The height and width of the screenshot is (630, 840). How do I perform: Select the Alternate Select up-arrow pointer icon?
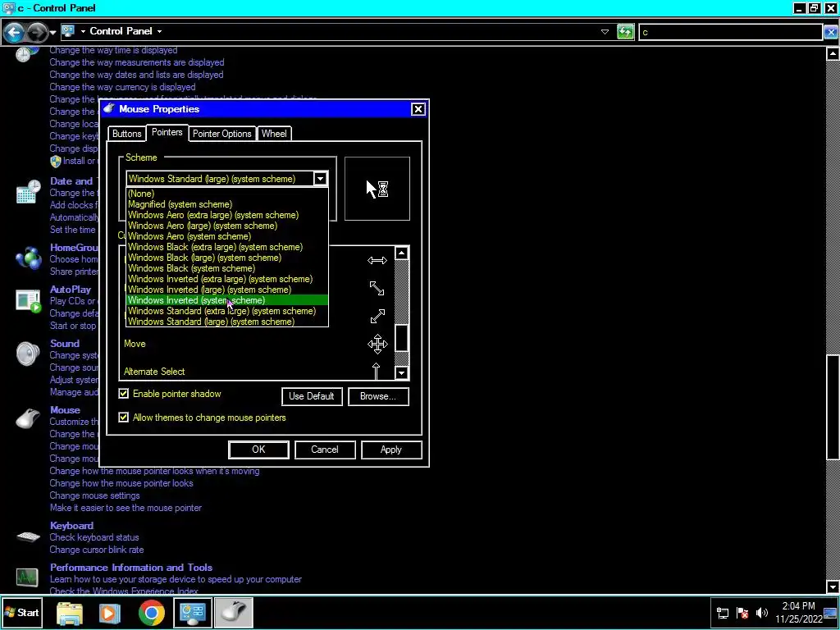coord(376,371)
